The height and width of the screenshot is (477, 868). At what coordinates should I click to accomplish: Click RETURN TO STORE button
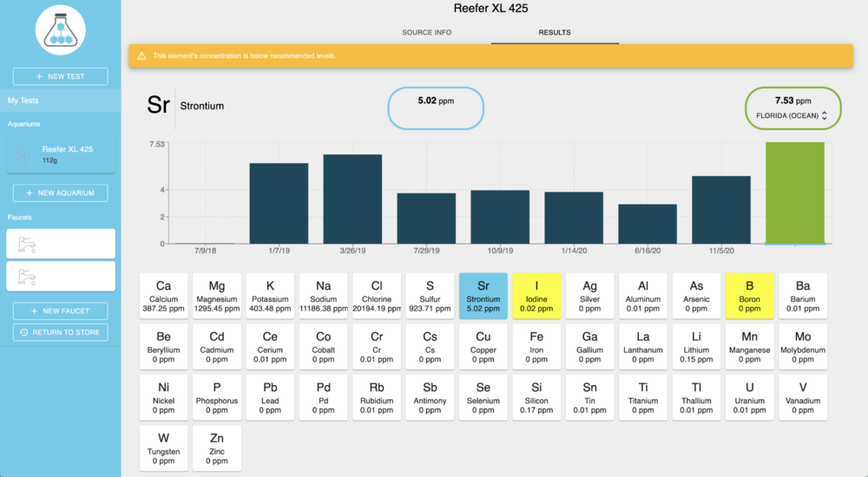pyautogui.click(x=61, y=332)
